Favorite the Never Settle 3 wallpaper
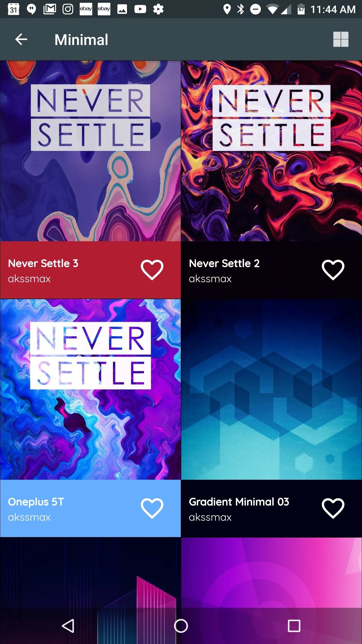The image size is (362, 644). click(x=152, y=270)
